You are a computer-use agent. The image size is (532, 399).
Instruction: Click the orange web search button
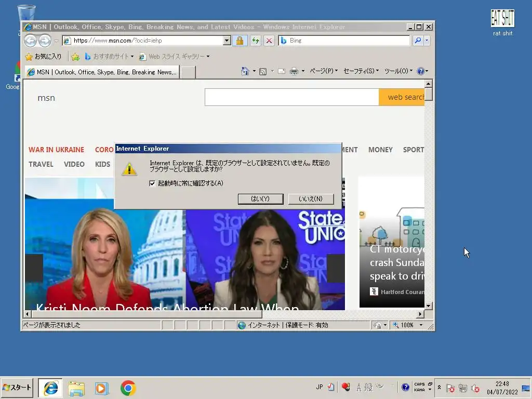point(402,97)
